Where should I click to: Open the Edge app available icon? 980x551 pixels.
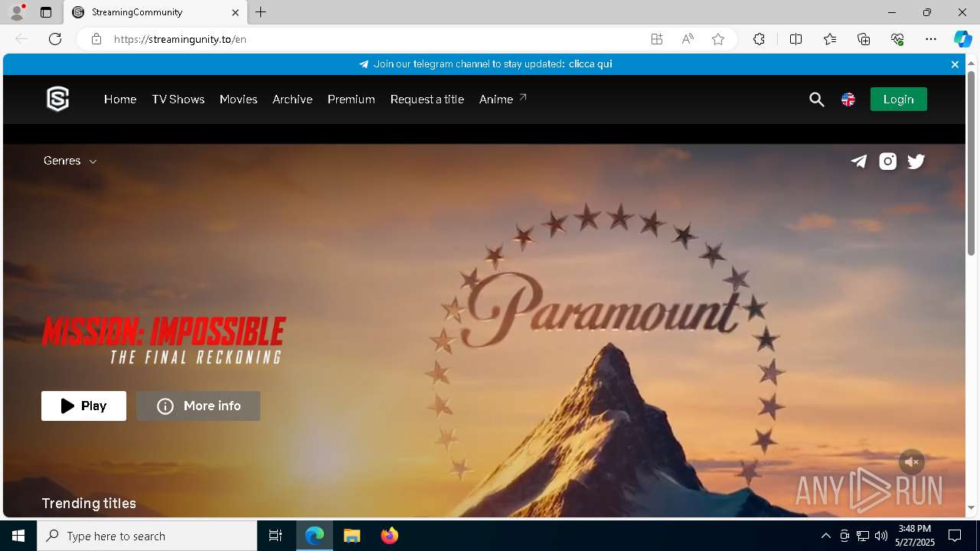point(657,39)
